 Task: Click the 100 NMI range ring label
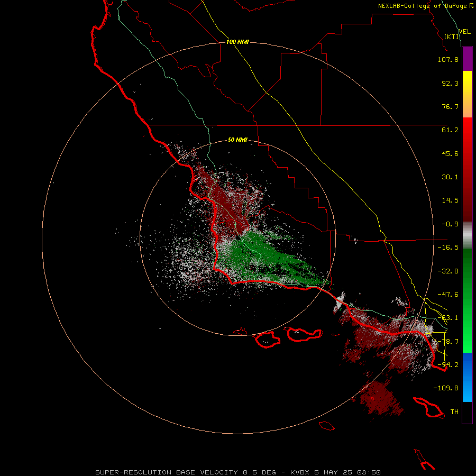pyautogui.click(x=237, y=42)
